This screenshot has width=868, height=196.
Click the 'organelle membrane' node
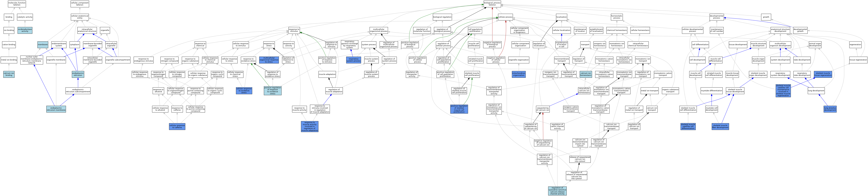point(56,60)
